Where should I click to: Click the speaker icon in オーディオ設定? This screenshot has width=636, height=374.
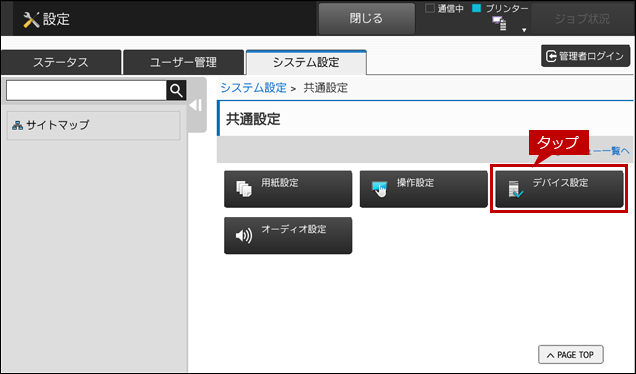244,235
